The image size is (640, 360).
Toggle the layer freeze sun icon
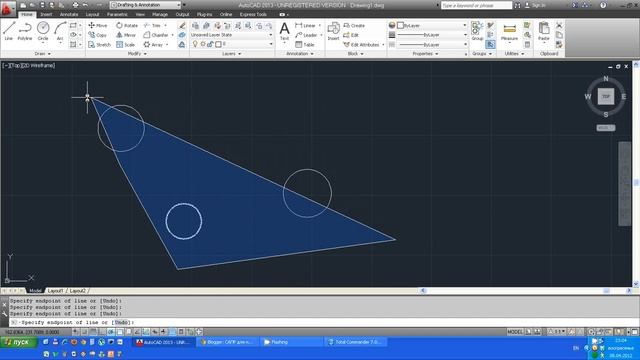coord(203,44)
